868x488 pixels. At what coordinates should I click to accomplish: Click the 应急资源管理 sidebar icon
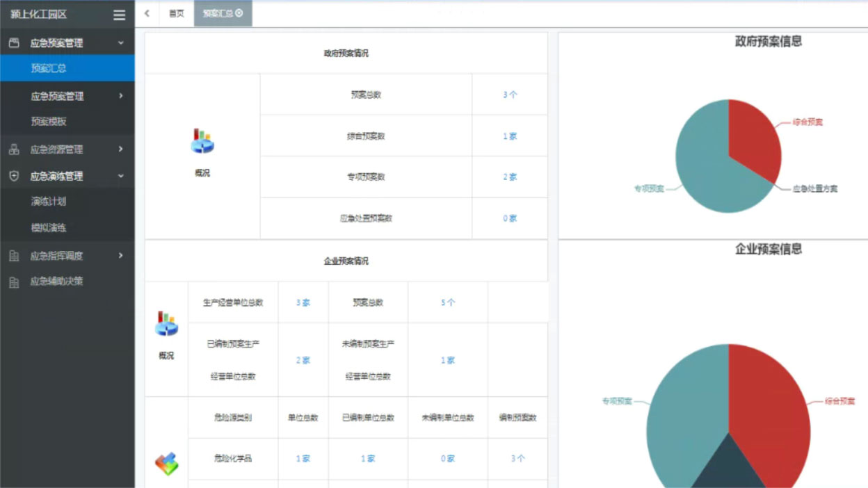14,149
